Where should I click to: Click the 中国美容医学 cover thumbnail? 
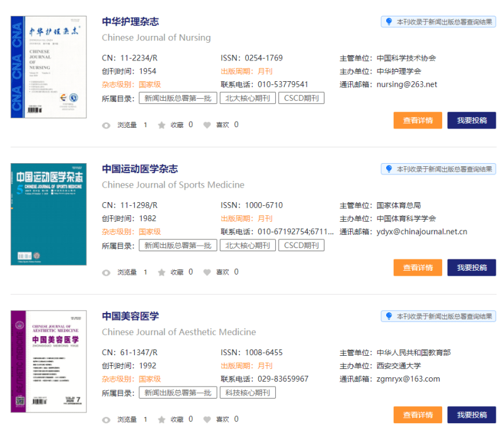[x=49, y=361]
